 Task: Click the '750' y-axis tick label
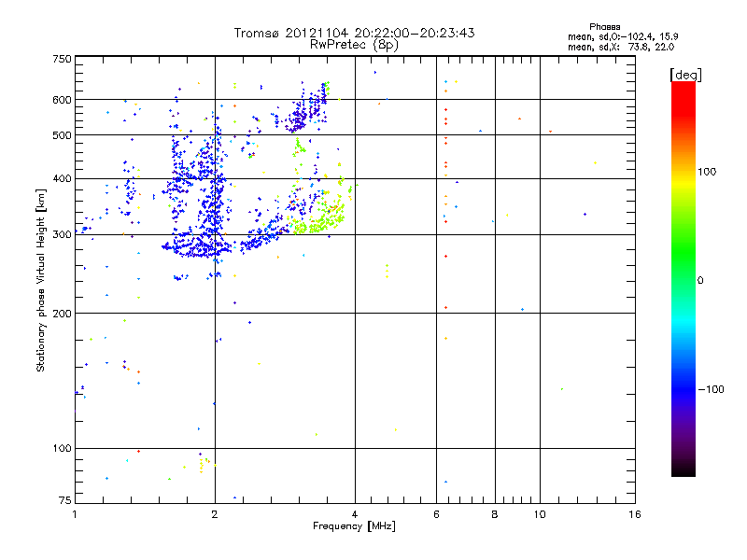tap(62, 59)
